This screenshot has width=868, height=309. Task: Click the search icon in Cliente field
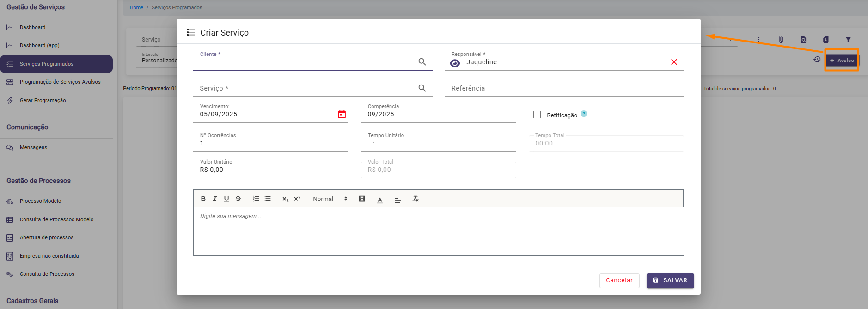pos(422,62)
